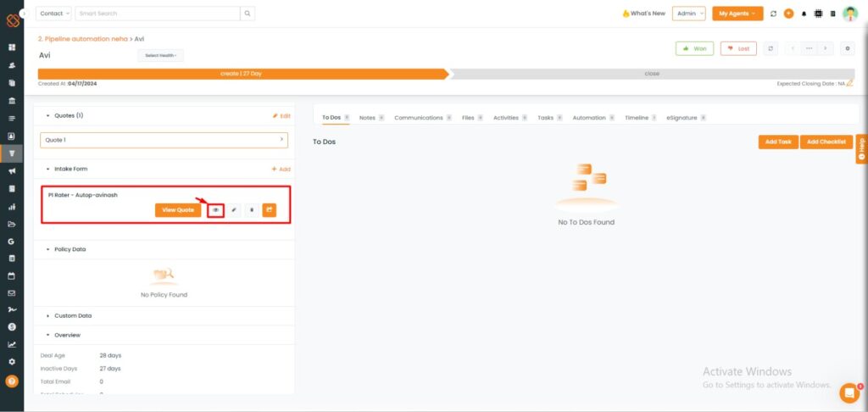Open the bank building icon in sidebar
This screenshot has width=868, height=412.
click(12, 101)
